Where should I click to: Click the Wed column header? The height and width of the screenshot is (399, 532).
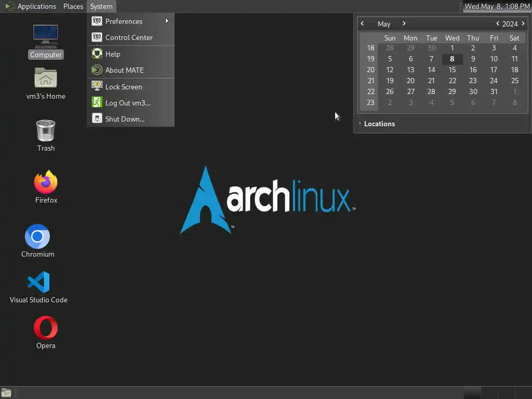452,38
